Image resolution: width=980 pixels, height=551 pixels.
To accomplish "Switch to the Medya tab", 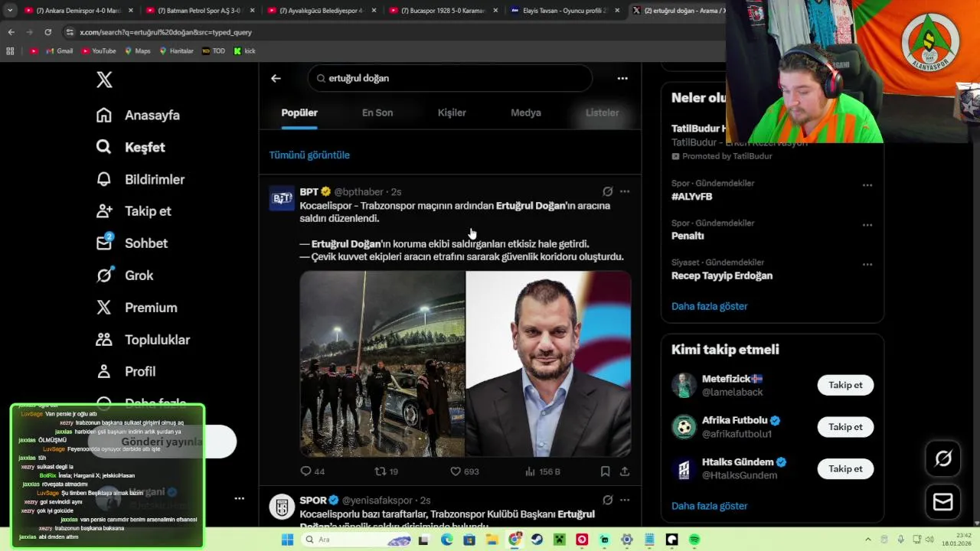I will [526, 112].
